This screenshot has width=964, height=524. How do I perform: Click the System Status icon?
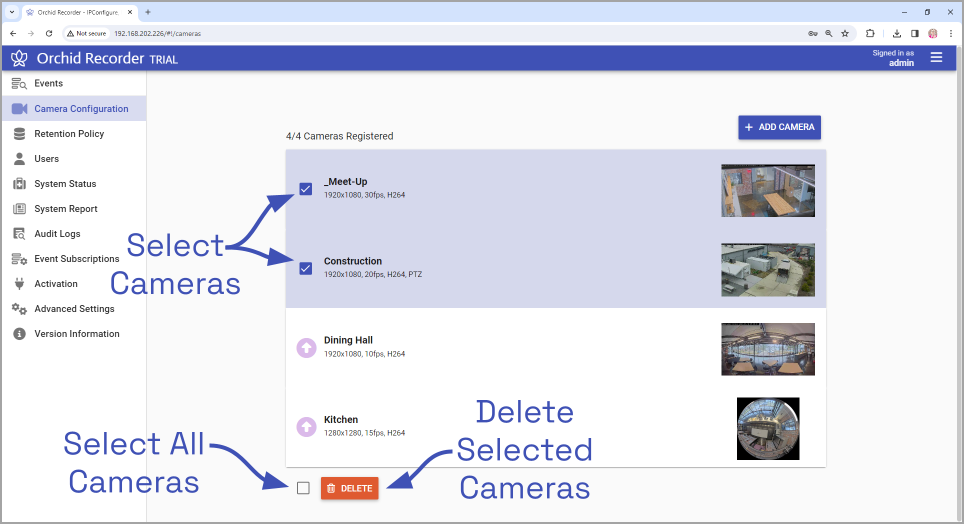click(x=19, y=184)
